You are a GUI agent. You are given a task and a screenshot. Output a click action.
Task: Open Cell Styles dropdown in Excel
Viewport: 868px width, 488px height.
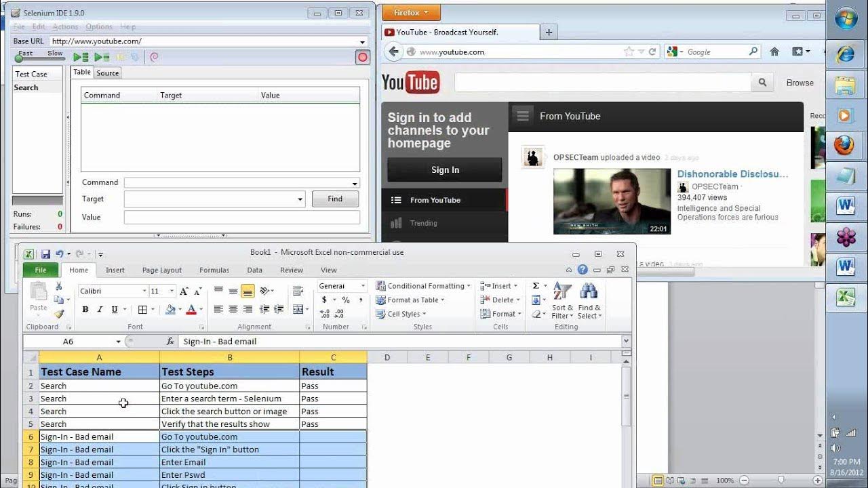[x=401, y=314]
